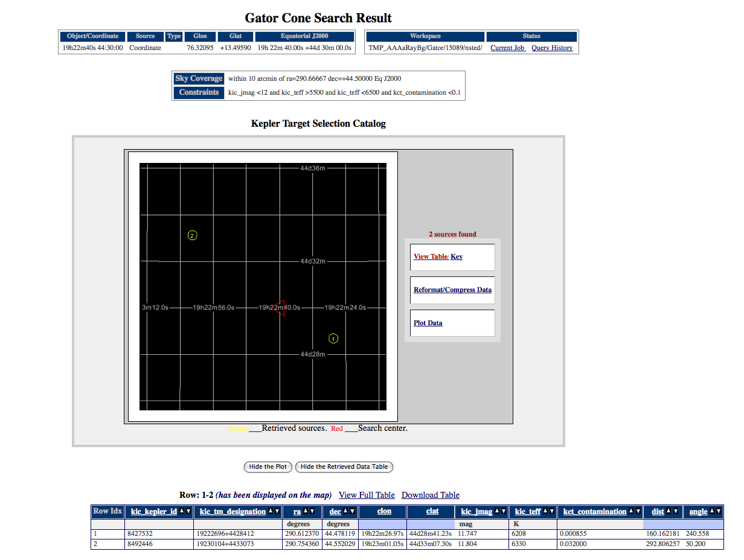Screen dimensions: 744x560
Task: Sort dist column descending arrow
Action: pos(675,512)
